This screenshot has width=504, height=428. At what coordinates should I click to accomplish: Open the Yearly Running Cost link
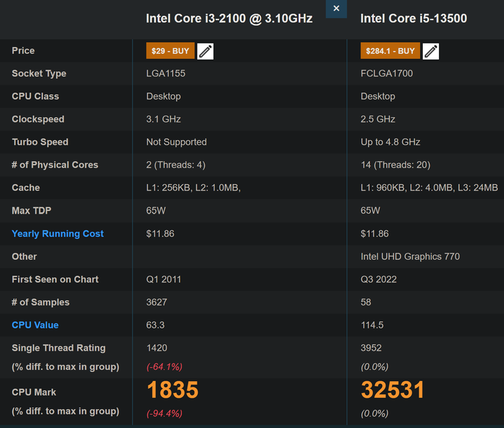point(58,233)
